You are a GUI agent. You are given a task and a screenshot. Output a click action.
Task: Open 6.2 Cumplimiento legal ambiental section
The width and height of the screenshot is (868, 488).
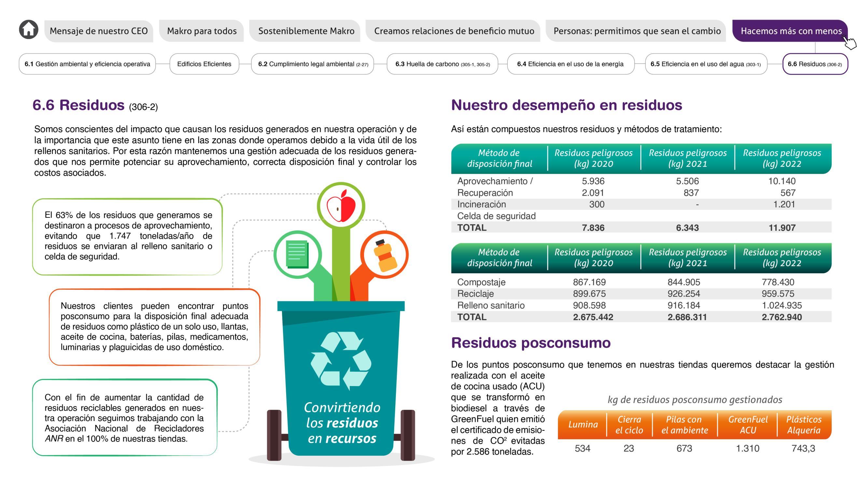(313, 64)
